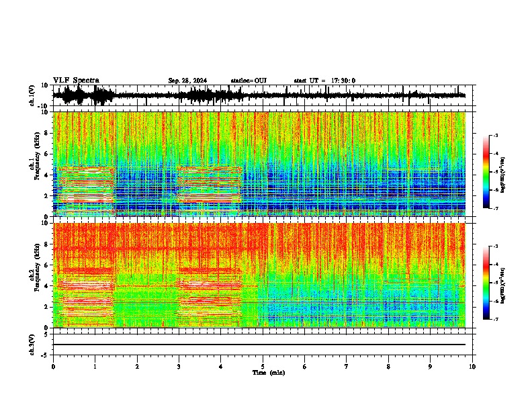532x411 pixels.
Task: Click the "VLF Spectra" plot title
Action: point(76,81)
